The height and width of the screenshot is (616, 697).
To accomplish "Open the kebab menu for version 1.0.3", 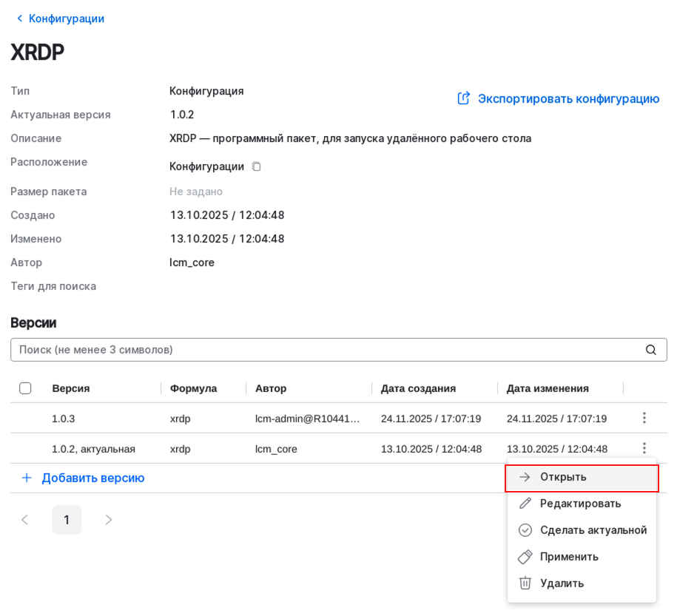I will (644, 417).
